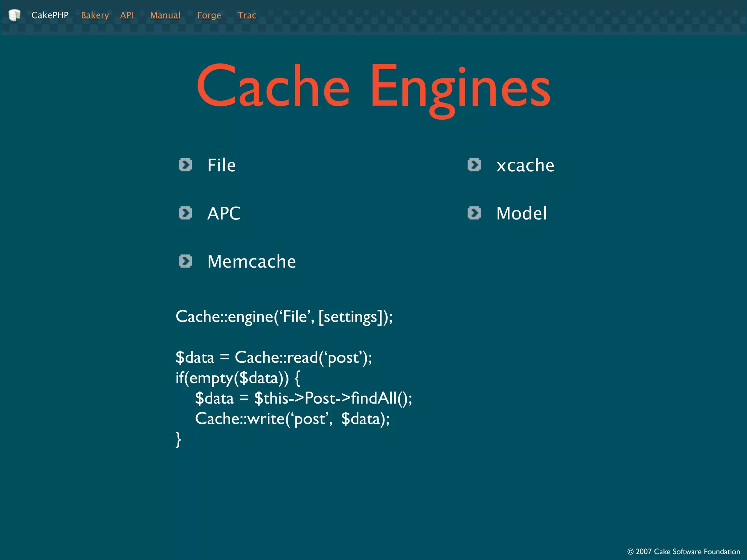The height and width of the screenshot is (560, 747).
Task: Click the arrow bullet beside xcache
Action: pos(474,165)
